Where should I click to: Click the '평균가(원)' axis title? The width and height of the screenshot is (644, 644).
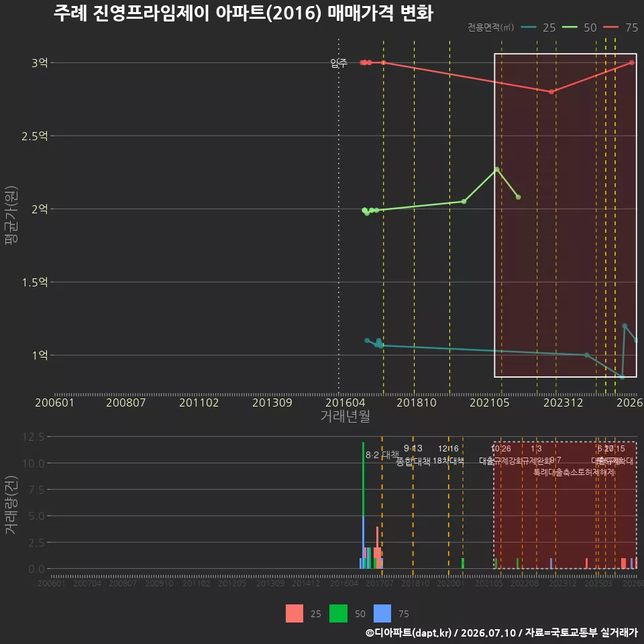click(11, 215)
